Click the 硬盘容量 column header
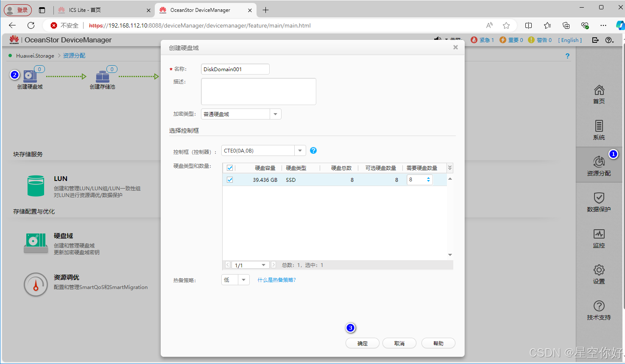This screenshot has height=364, width=625. (265, 168)
